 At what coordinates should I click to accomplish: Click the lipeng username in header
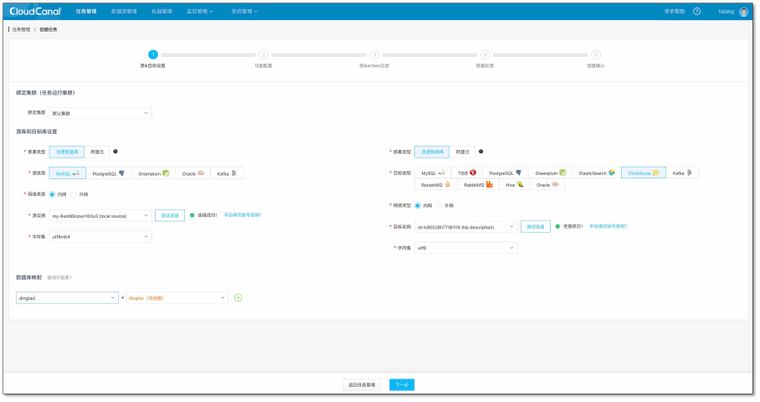coord(726,11)
